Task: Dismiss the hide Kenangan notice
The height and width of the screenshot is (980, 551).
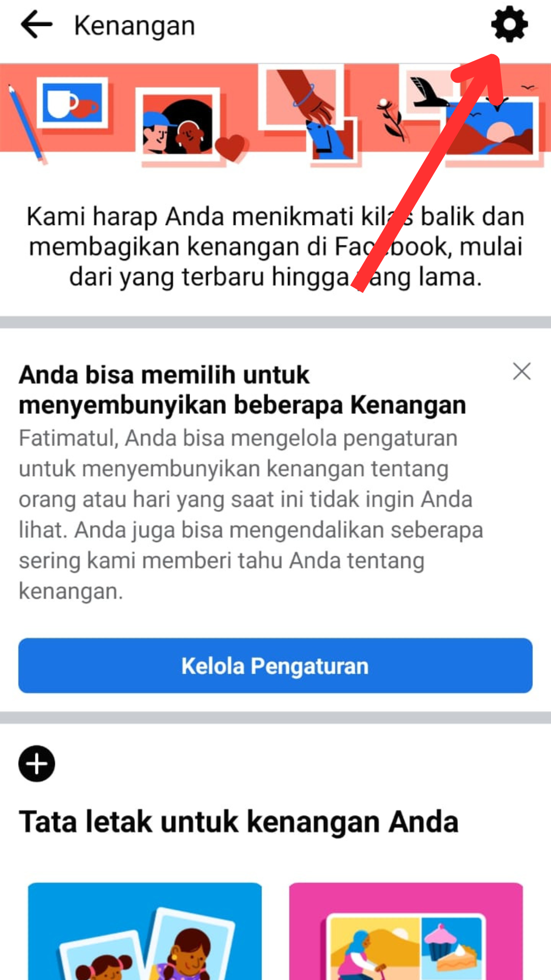Action: point(521,372)
